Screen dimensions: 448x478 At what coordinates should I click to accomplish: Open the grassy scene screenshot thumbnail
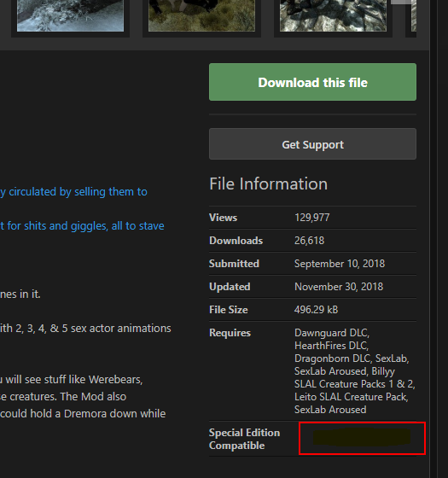[201, 15]
